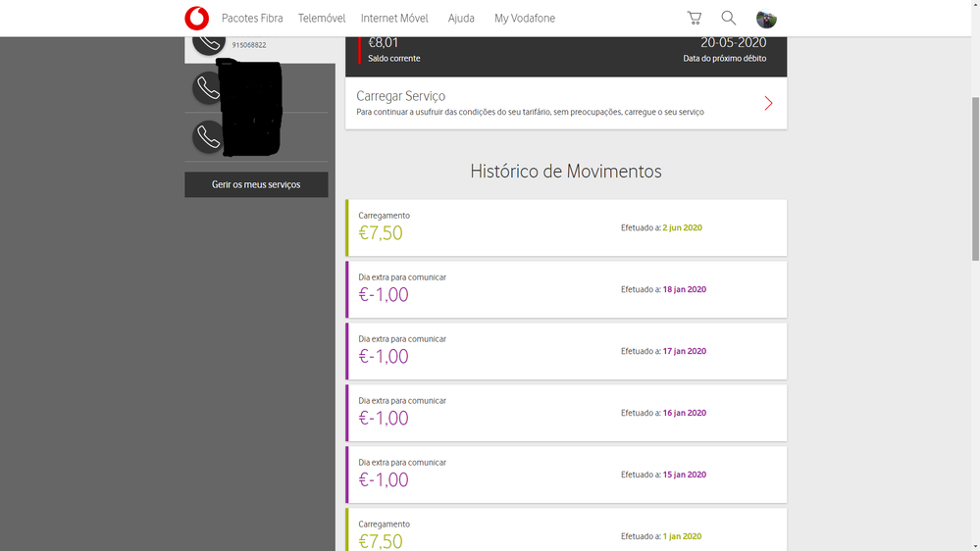The width and height of the screenshot is (980, 551).
Task: Open Pacotes Fibra menu
Action: 252,19
